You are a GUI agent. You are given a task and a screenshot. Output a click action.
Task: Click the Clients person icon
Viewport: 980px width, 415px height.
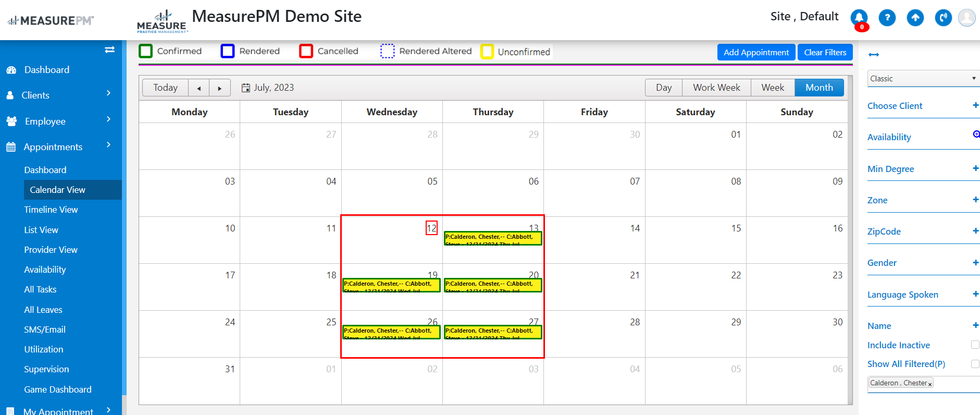pos(10,95)
